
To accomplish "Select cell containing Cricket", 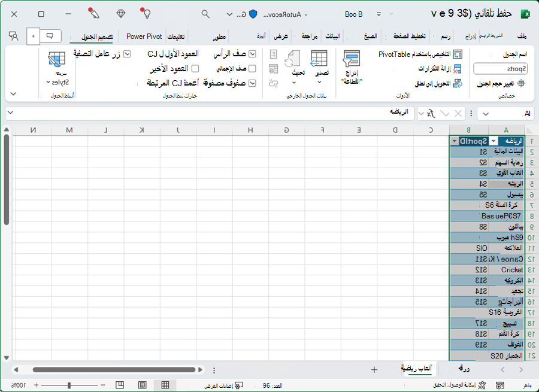I will (506, 270).
